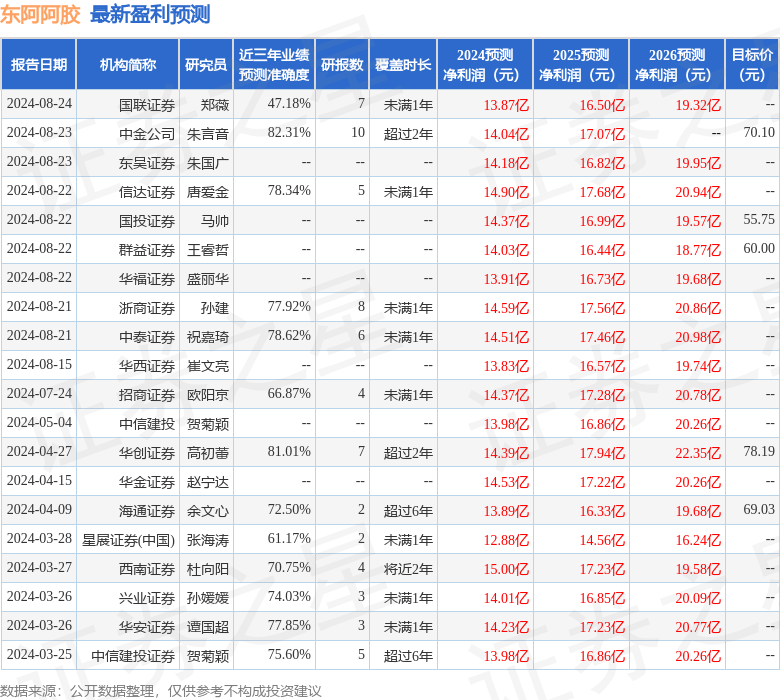This screenshot has height=700, width=780.
Task: Click target price 60.00
Action: click(x=759, y=249)
